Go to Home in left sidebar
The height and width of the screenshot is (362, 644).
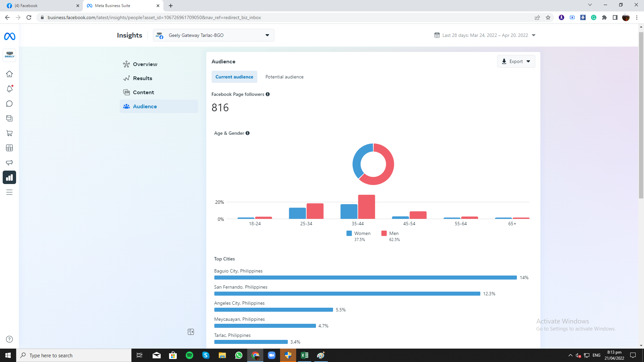pyautogui.click(x=9, y=74)
